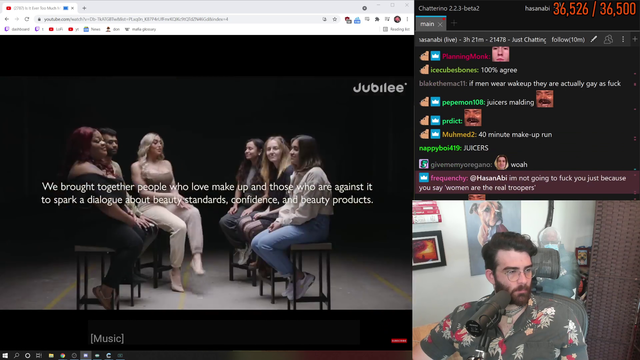
Task: Add a new Chatterino tab with plus
Action: (x=454, y=24)
